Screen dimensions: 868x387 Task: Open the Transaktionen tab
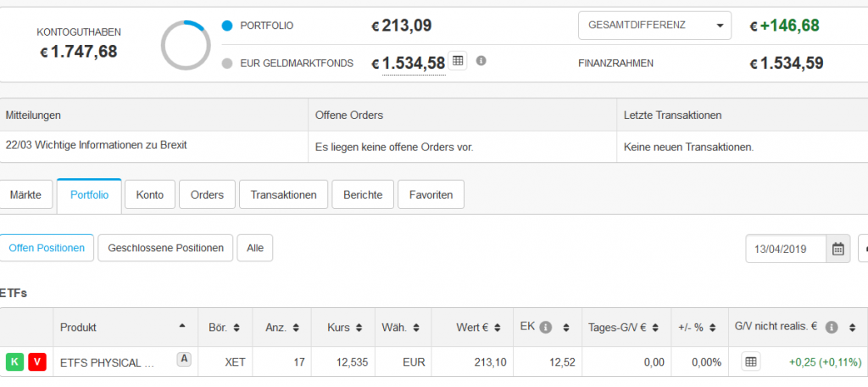tap(283, 194)
